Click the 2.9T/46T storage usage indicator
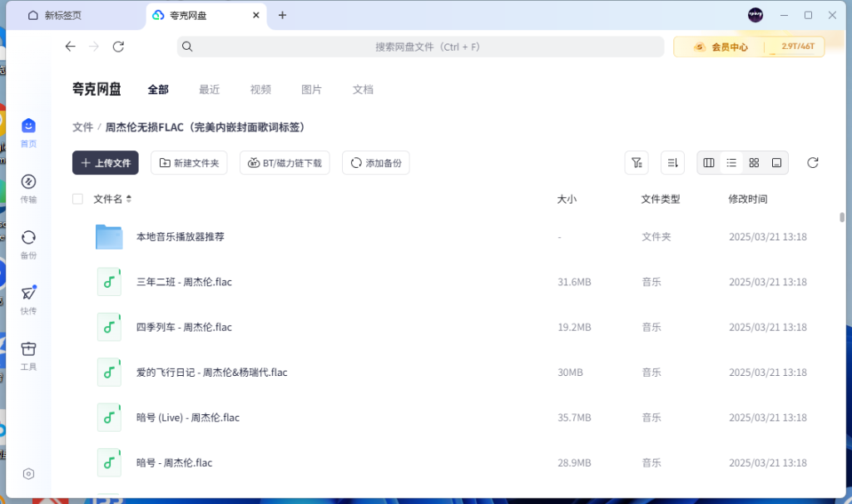Image resolution: width=852 pixels, height=504 pixels. tap(798, 47)
